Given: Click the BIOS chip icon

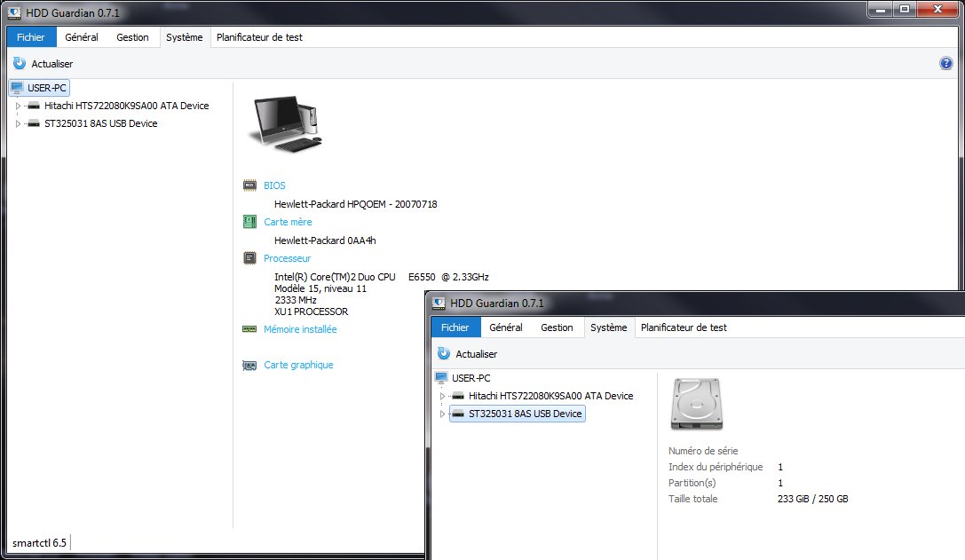Looking at the screenshot, I should [x=249, y=185].
